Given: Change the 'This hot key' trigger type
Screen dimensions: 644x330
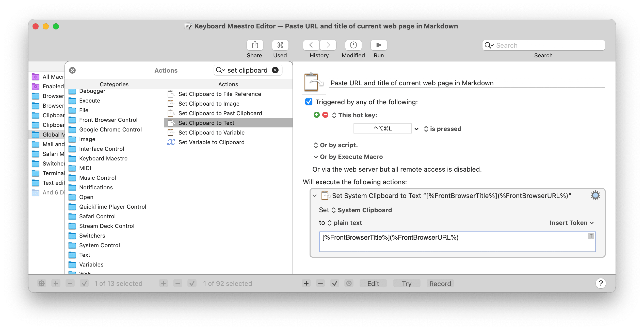Looking at the screenshot, I should tap(355, 115).
